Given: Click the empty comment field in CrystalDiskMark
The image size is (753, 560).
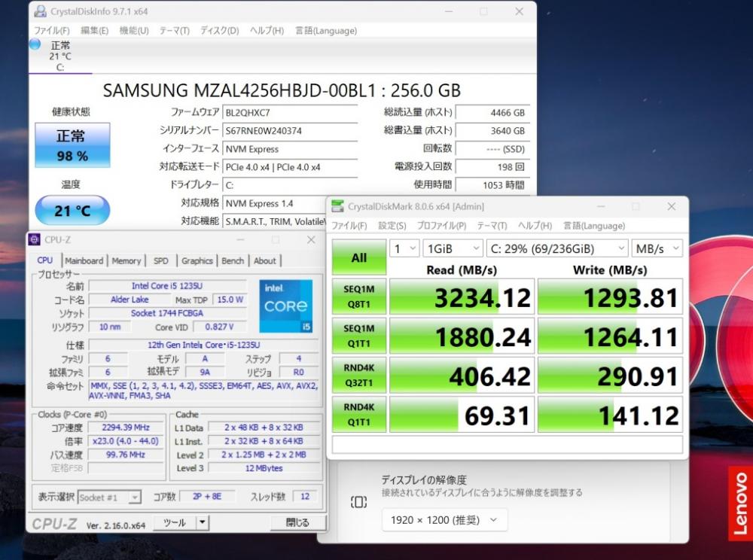Looking at the screenshot, I should click(x=507, y=444).
